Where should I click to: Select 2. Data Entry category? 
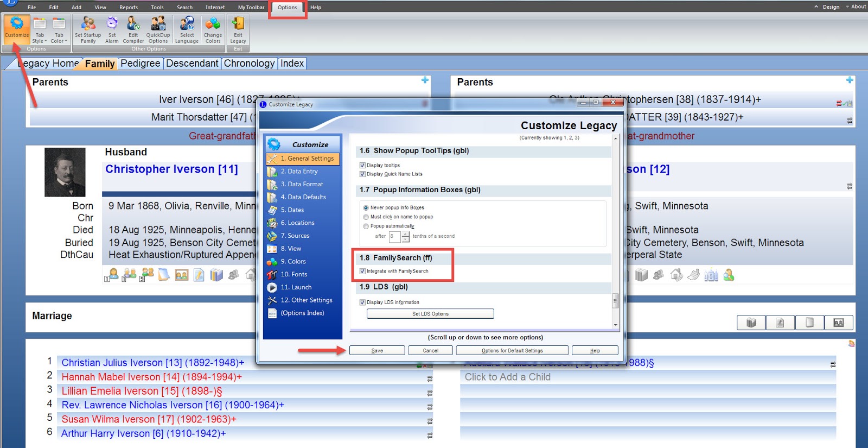pyautogui.click(x=303, y=172)
